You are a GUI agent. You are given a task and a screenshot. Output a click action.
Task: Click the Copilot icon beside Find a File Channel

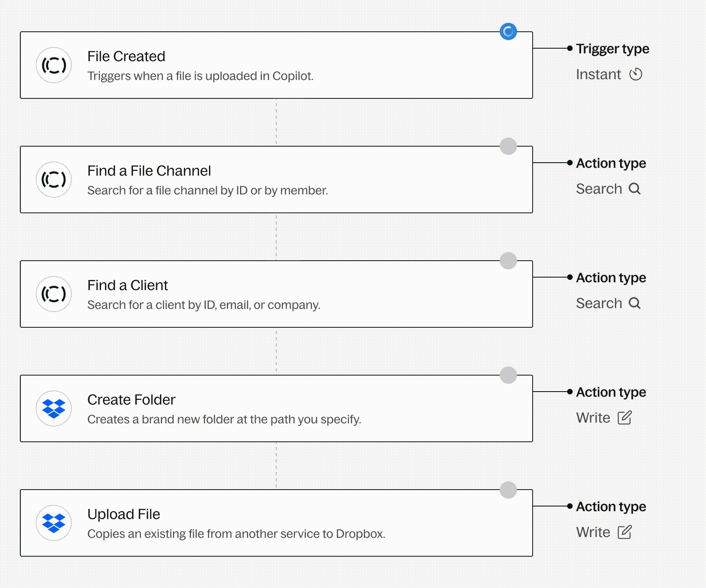[x=54, y=180]
